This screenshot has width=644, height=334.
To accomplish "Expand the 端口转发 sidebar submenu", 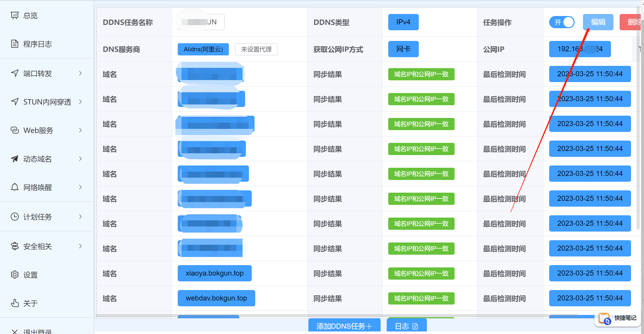I will (81, 73).
